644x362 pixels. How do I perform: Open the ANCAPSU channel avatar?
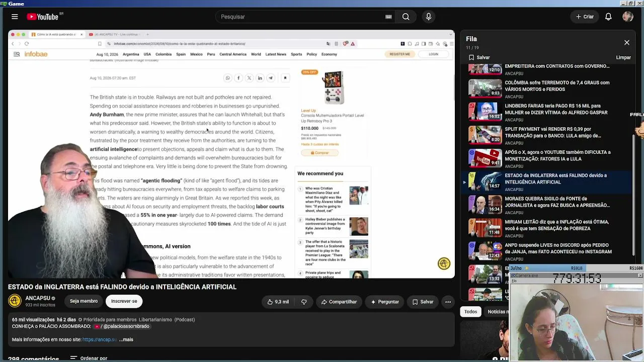tap(15, 301)
